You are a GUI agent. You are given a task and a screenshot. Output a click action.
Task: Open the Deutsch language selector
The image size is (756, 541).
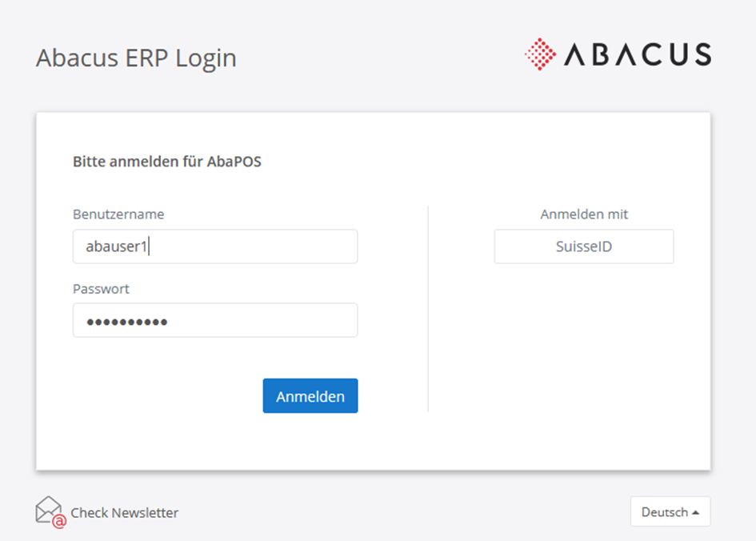coord(670,512)
